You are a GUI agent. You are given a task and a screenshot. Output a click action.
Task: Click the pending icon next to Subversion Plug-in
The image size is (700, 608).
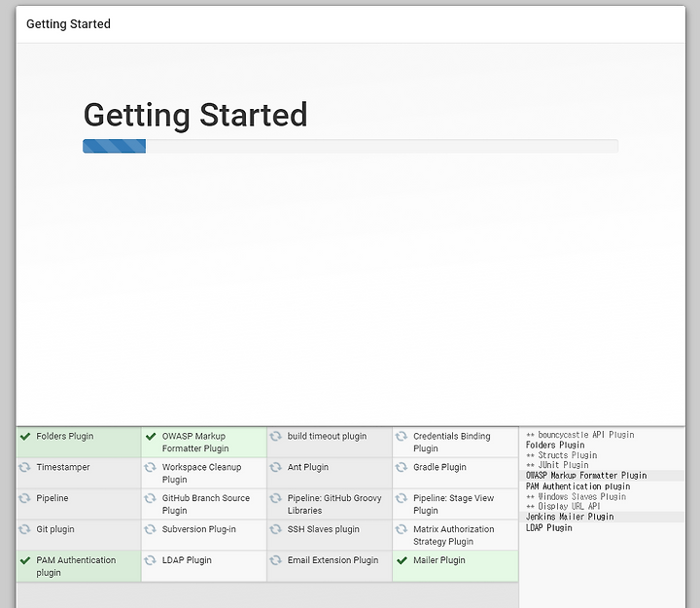[150, 529]
